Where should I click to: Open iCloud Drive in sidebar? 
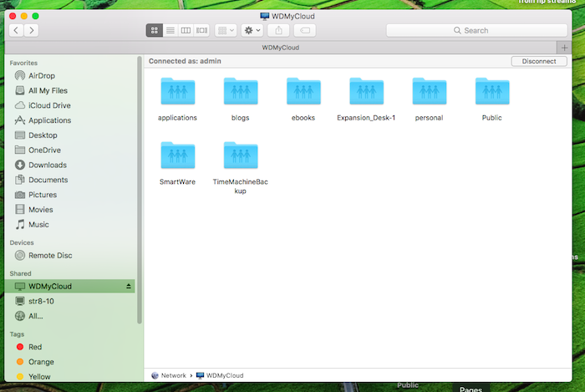click(x=71, y=105)
